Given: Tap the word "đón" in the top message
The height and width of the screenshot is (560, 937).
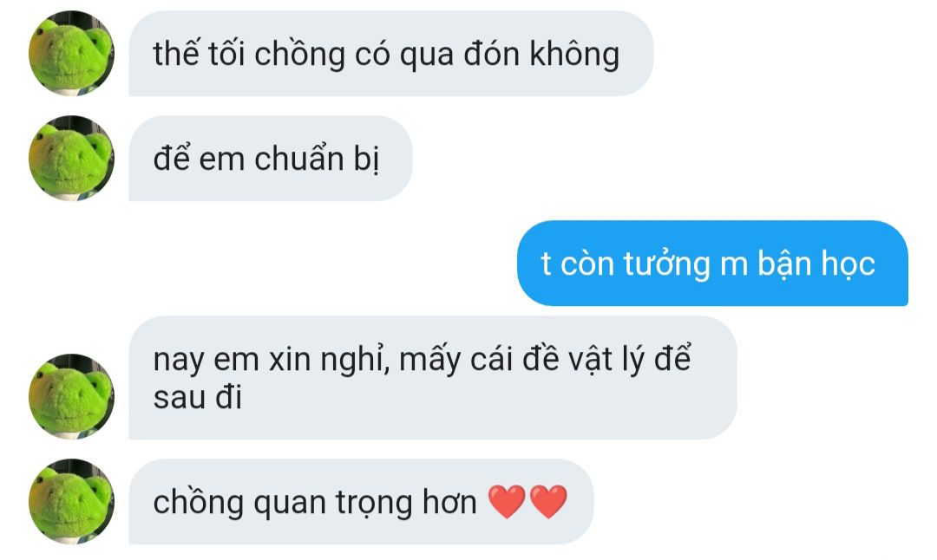Looking at the screenshot, I should (492, 55).
